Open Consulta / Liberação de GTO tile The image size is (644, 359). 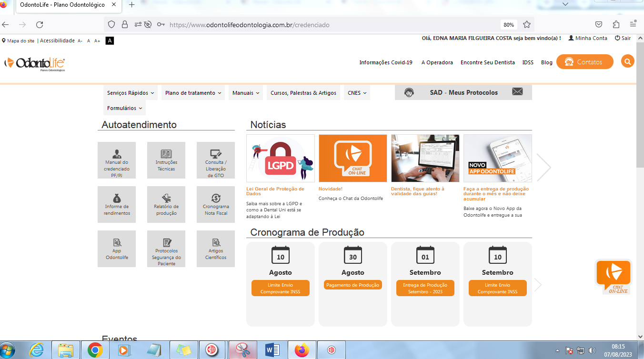coord(216,160)
